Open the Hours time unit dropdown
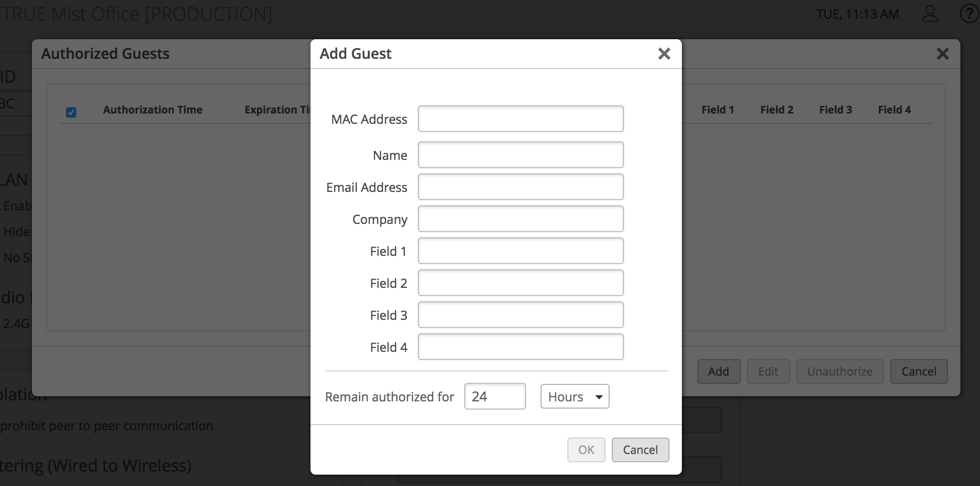 (575, 397)
